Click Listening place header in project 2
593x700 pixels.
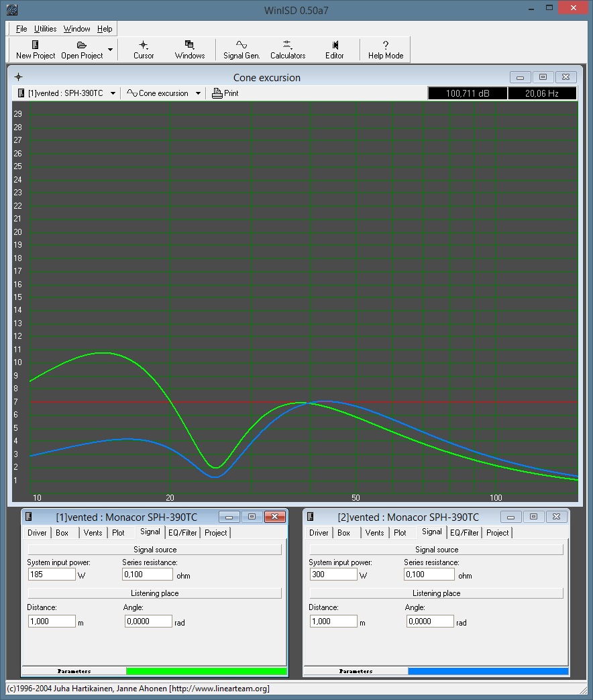pos(436,593)
